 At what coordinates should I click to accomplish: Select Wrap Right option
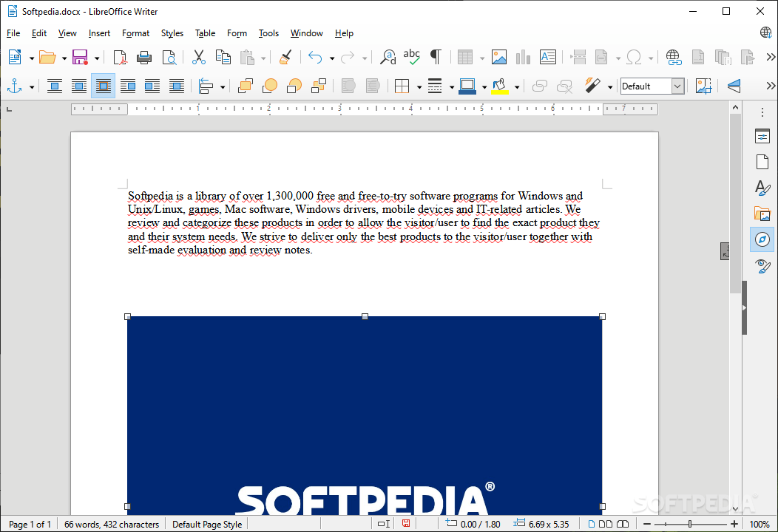pos(152,86)
